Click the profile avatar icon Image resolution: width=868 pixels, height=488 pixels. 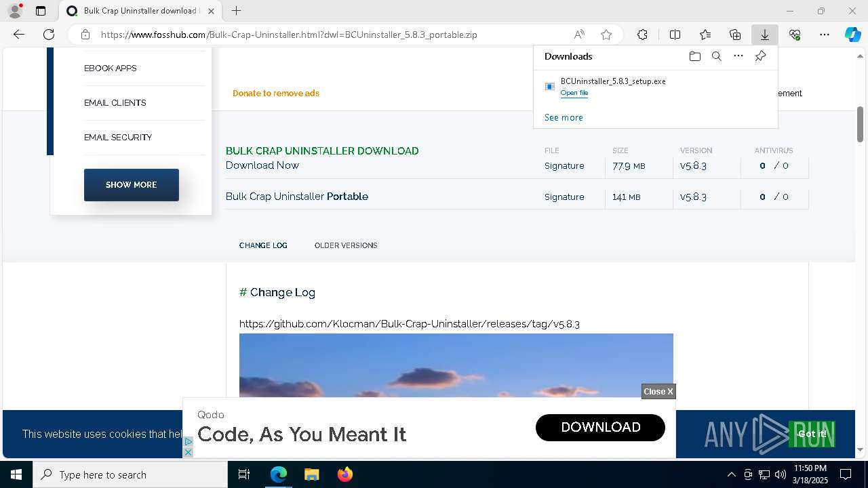point(15,11)
